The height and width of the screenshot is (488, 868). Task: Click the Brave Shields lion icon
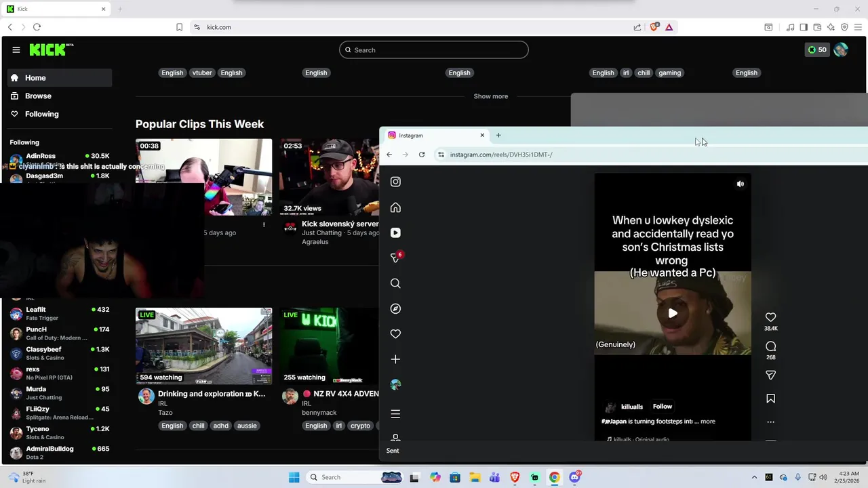pyautogui.click(x=654, y=27)
